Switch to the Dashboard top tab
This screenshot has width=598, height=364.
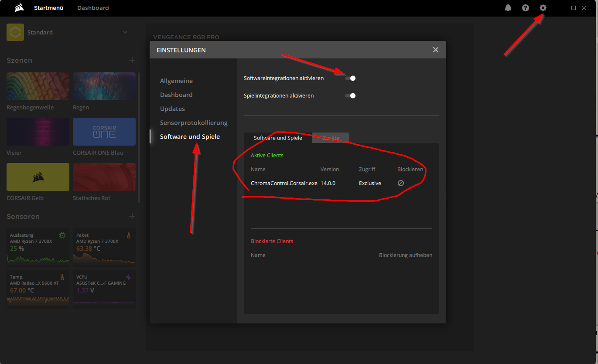pyautogui.click(x=93, y=8)
